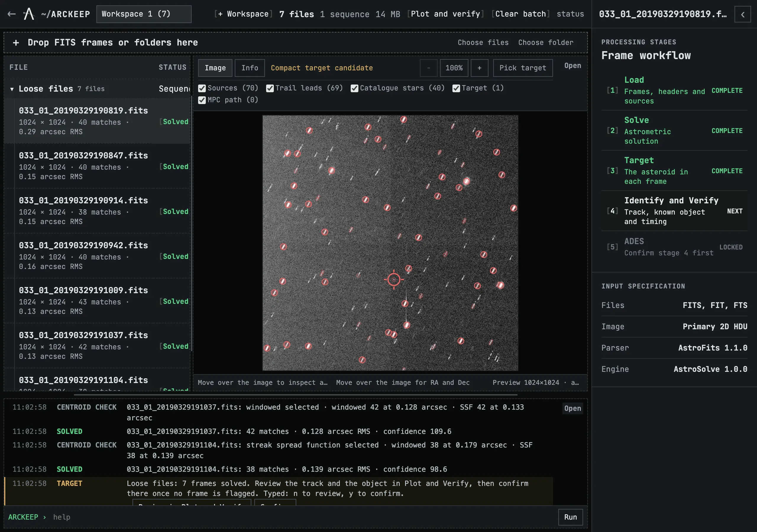Click the Arckeep logo icon

(x=29, y=14)
